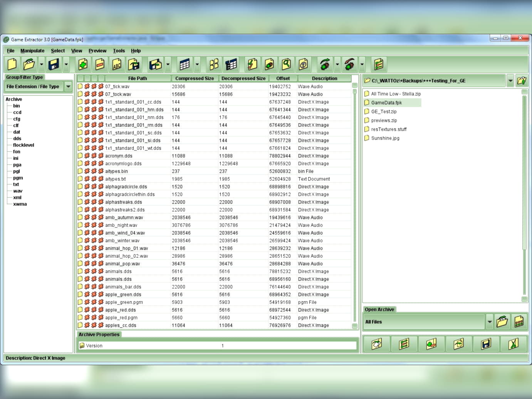Click the Open Archive folder icon in top toolbar

29,64
